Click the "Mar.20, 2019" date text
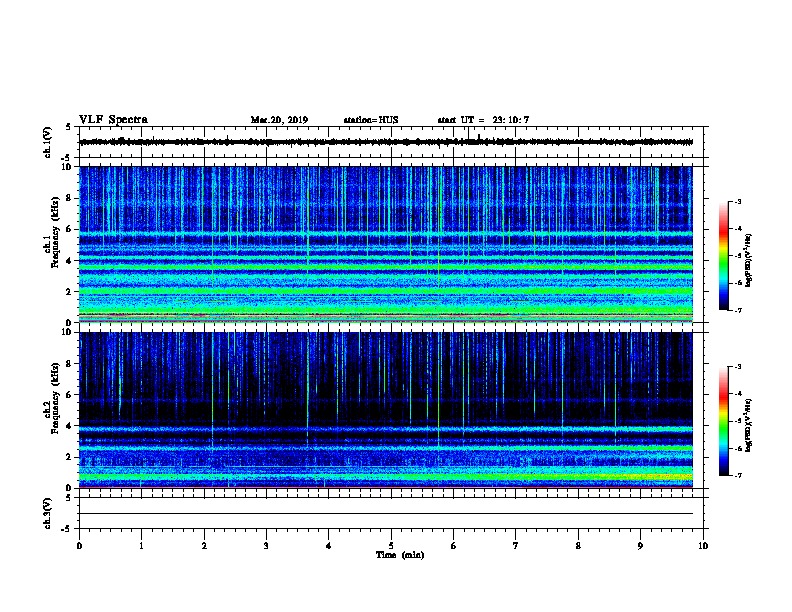Viewport: 792px width, 612px height. click(x=279, y=120)
